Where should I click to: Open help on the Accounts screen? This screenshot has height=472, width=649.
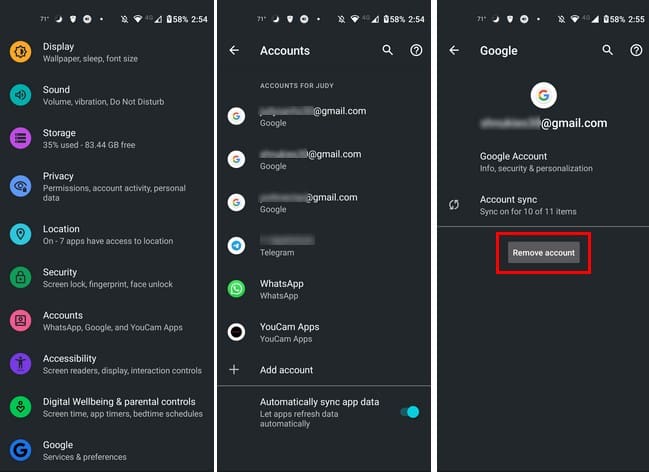(416, 51)
